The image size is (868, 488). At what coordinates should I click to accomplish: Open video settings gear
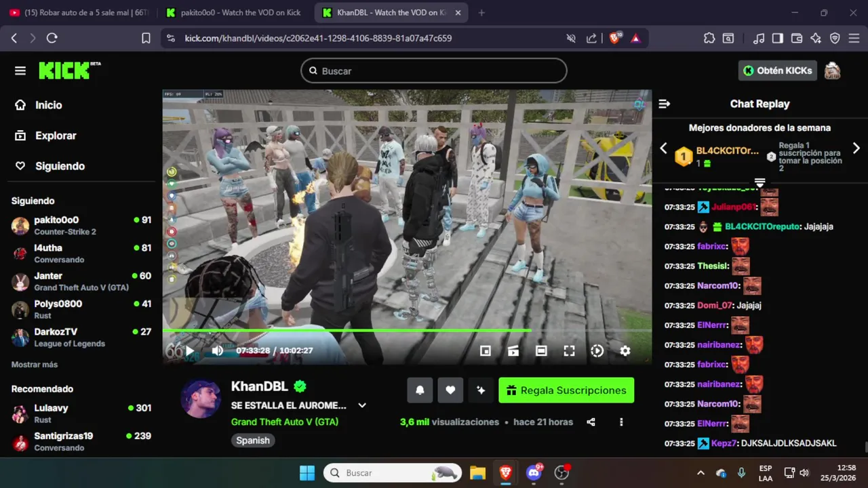point(625,350)
